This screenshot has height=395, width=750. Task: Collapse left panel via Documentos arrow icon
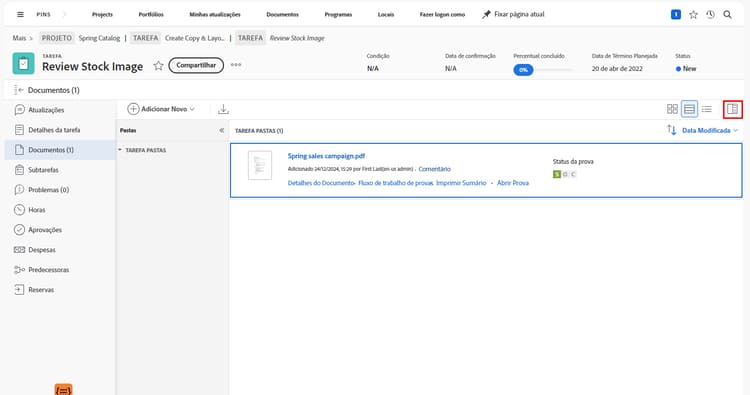(19, 90)
